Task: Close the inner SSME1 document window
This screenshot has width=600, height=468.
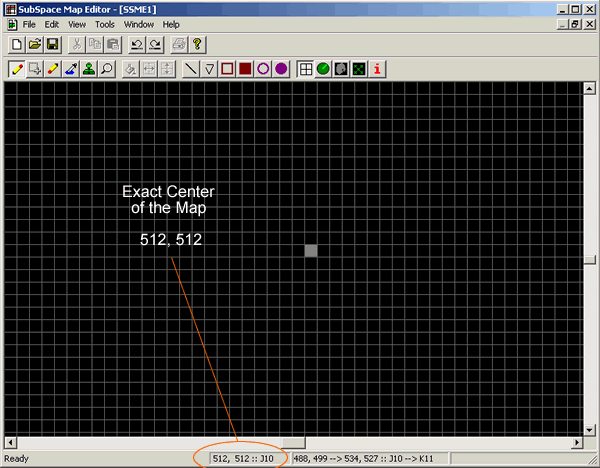Action: [x=590, y=24]
